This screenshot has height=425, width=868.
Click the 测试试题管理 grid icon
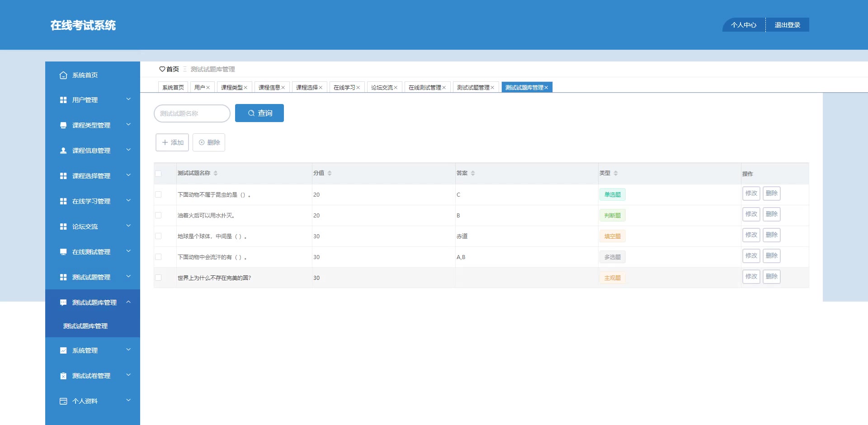click(x=63, y=277)
